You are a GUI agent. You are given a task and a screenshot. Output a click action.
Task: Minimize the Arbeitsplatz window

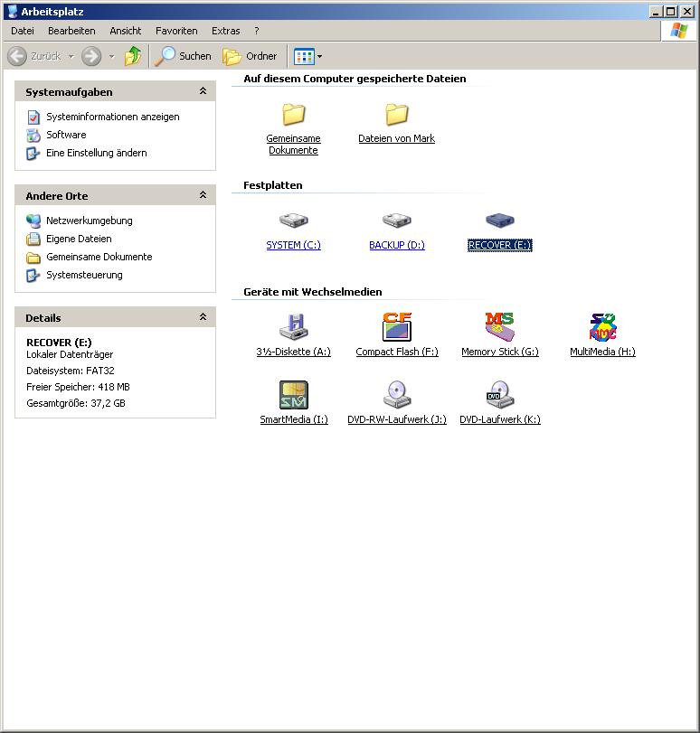click(656, 12)
